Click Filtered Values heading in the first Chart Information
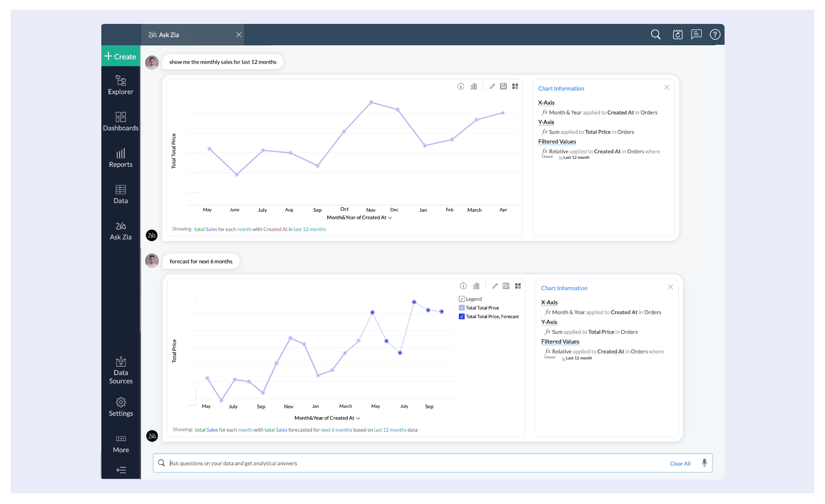 tap(557, 142)
